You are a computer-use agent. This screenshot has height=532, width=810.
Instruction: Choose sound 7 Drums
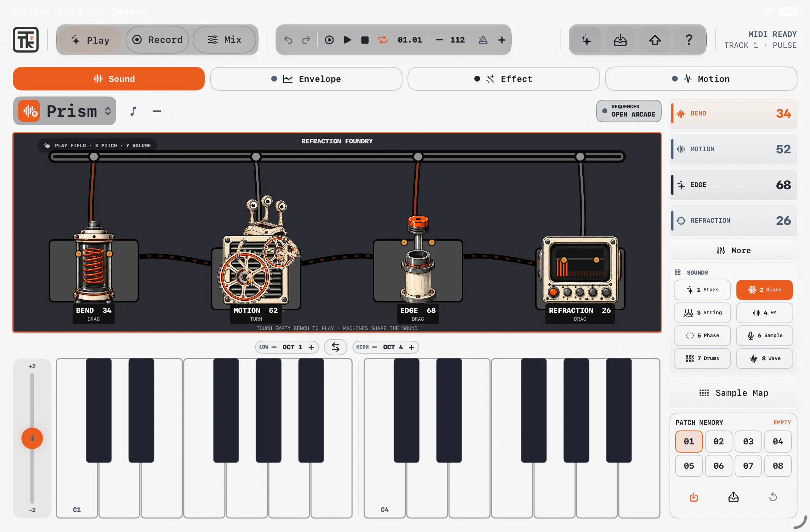tap(702, 359)
